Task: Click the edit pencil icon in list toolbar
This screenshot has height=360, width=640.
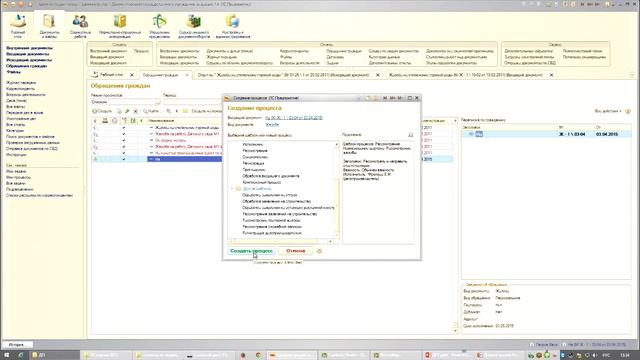Action: pyautogui.click(x=127, y=111)
